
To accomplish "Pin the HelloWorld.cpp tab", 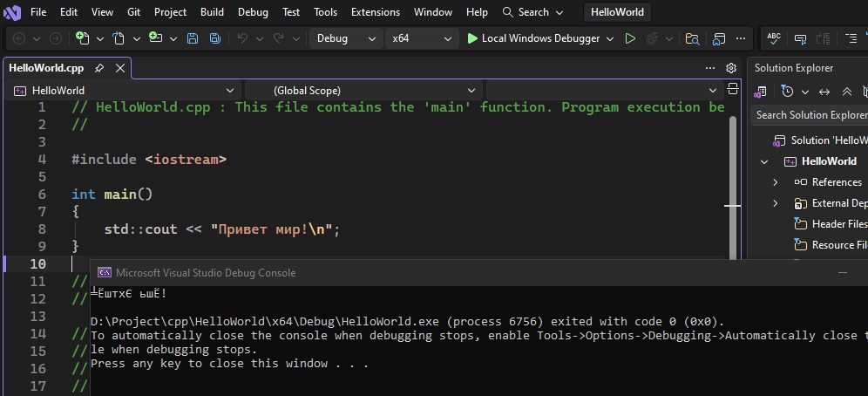I will coord(99,68).
